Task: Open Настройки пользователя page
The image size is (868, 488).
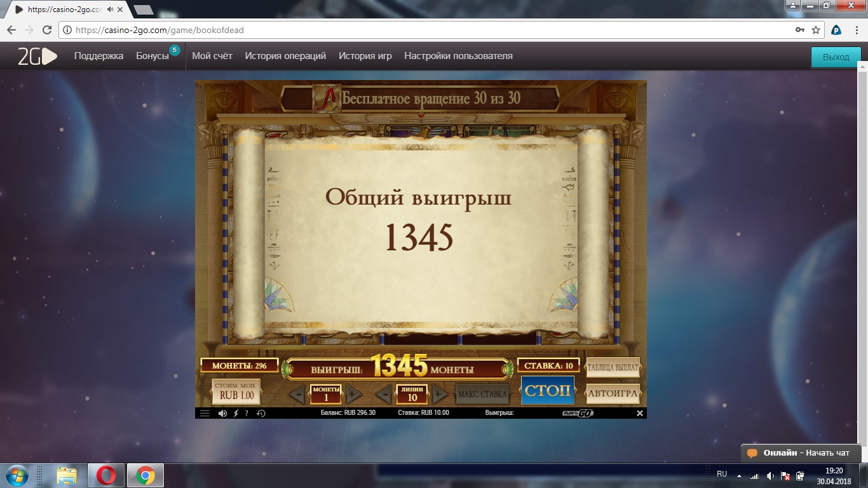Action: [x=458, y=56]
